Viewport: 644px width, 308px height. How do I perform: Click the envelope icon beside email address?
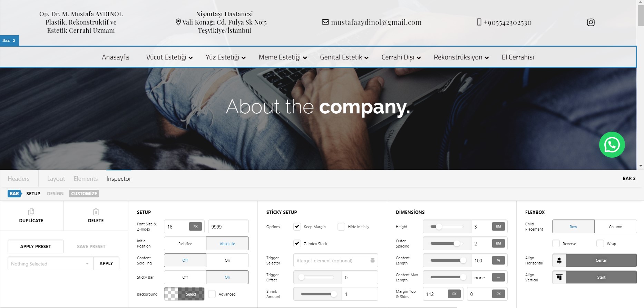[325, 22]
